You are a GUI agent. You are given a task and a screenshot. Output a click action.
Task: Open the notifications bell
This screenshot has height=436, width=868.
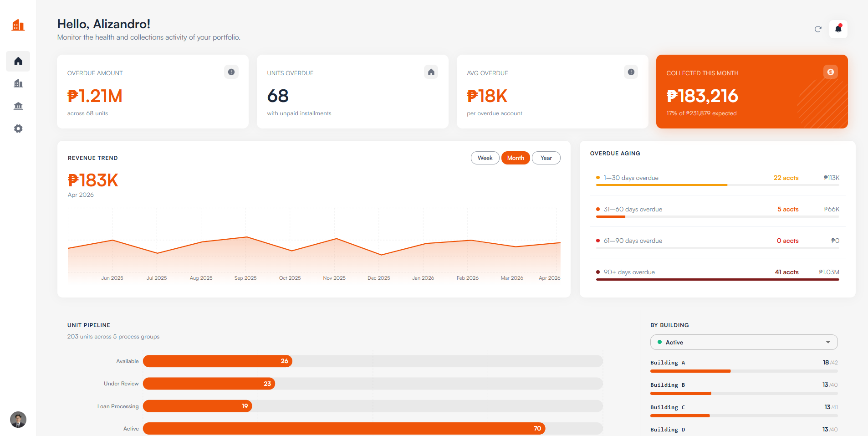[838, 29]
